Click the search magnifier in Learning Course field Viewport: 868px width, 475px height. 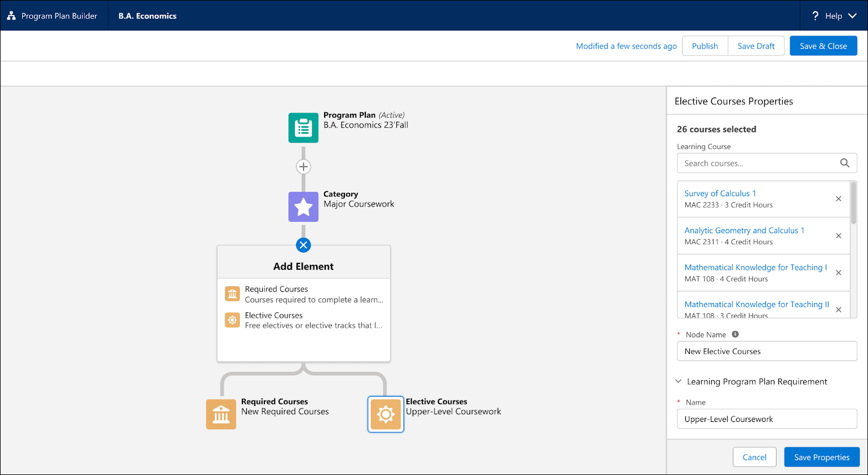[x=844, y=162]
